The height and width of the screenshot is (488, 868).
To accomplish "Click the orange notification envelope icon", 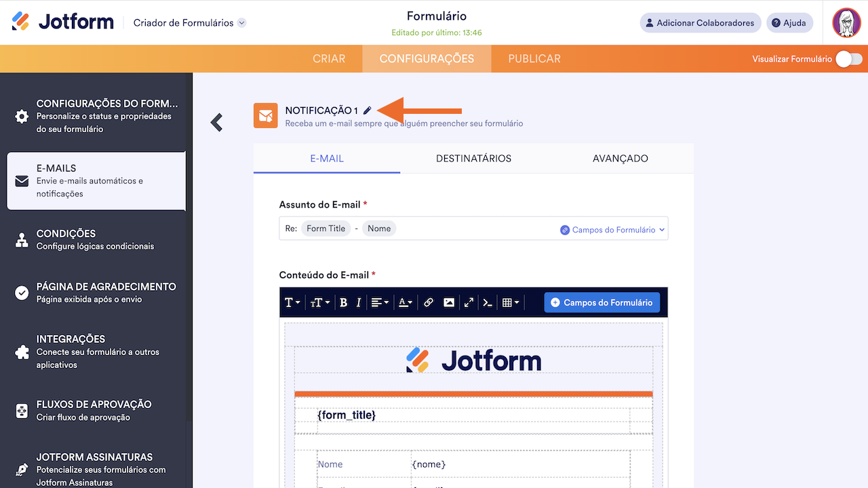I will tap(266, 115).
